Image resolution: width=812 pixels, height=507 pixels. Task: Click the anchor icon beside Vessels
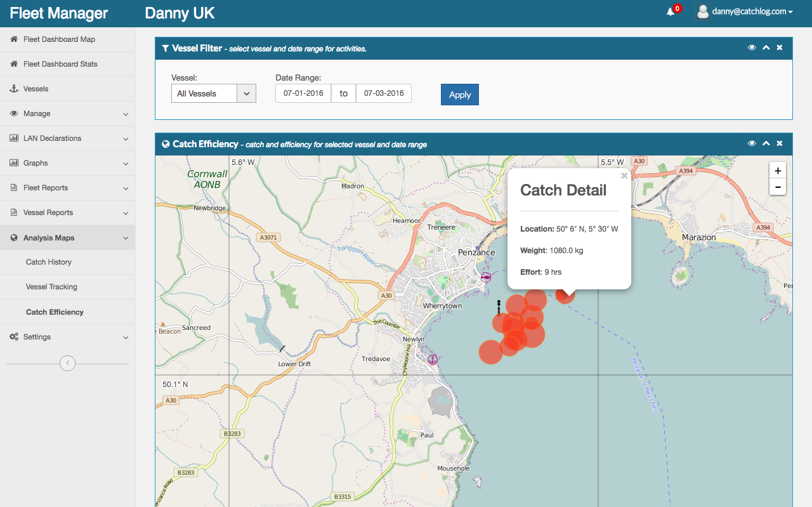click(x=14, y=89)
